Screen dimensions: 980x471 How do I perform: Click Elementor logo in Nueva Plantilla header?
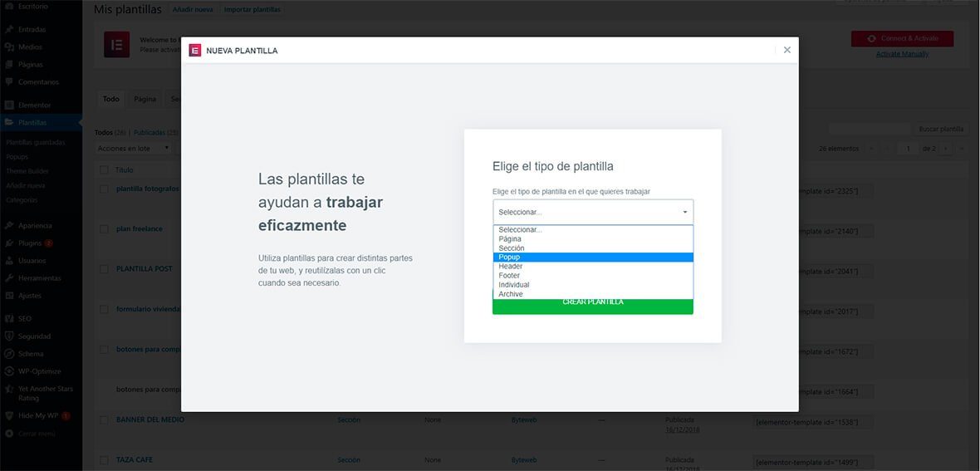coord(195,51)
